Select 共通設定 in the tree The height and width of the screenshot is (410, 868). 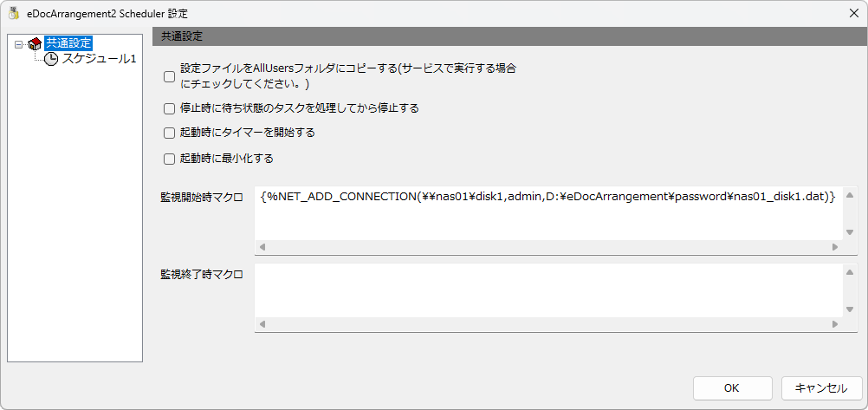(68, 43)
